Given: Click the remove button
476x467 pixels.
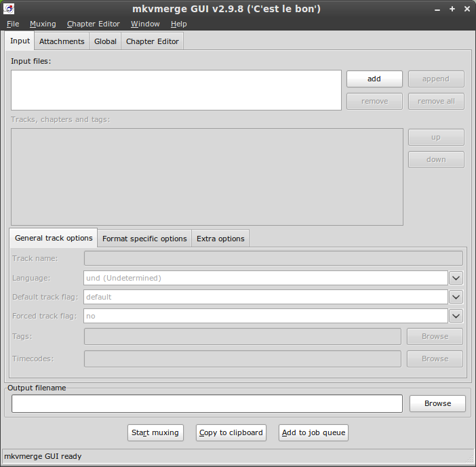Looking at the screenshot, I should pos(374,102).
